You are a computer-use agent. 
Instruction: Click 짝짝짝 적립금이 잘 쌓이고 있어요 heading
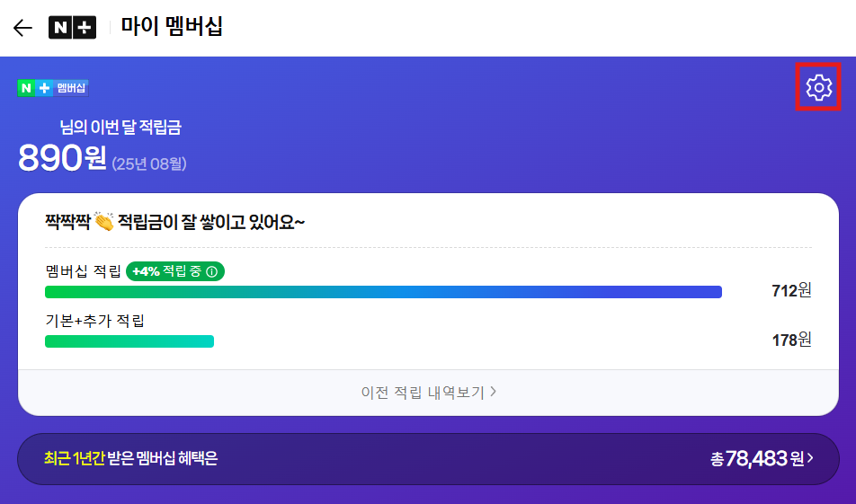tap(174, 222)
